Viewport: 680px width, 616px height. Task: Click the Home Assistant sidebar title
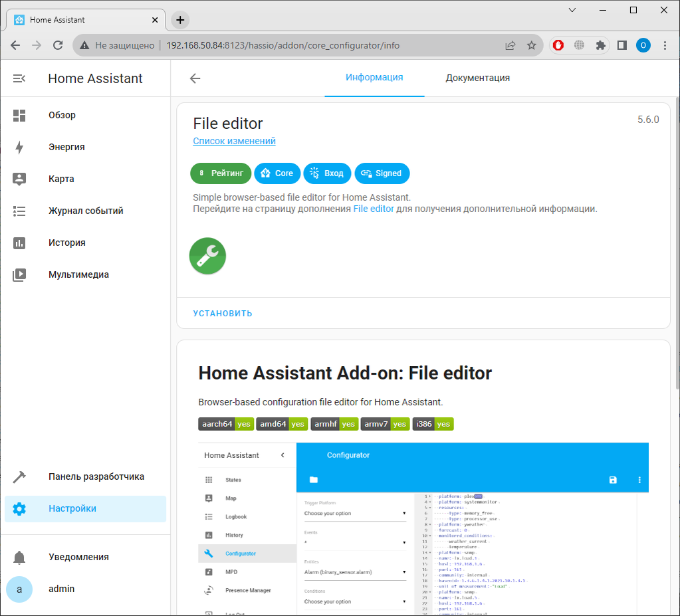[x=95, y=78]
